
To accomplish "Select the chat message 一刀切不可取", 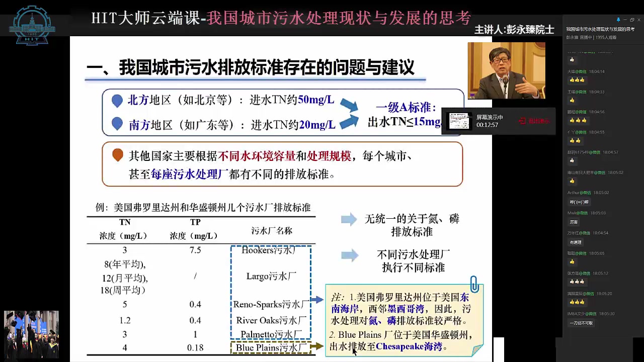I will tap(581, 323).
